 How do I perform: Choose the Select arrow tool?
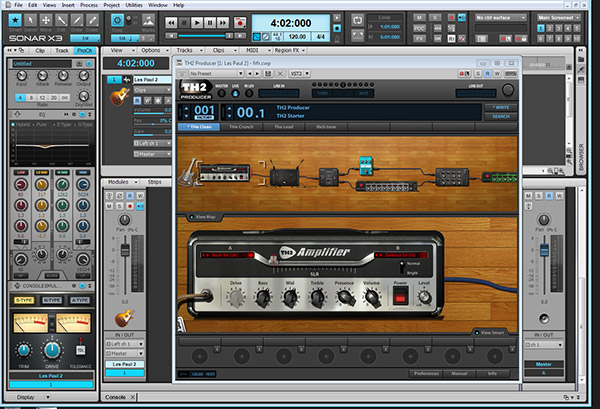coord(31,20)
